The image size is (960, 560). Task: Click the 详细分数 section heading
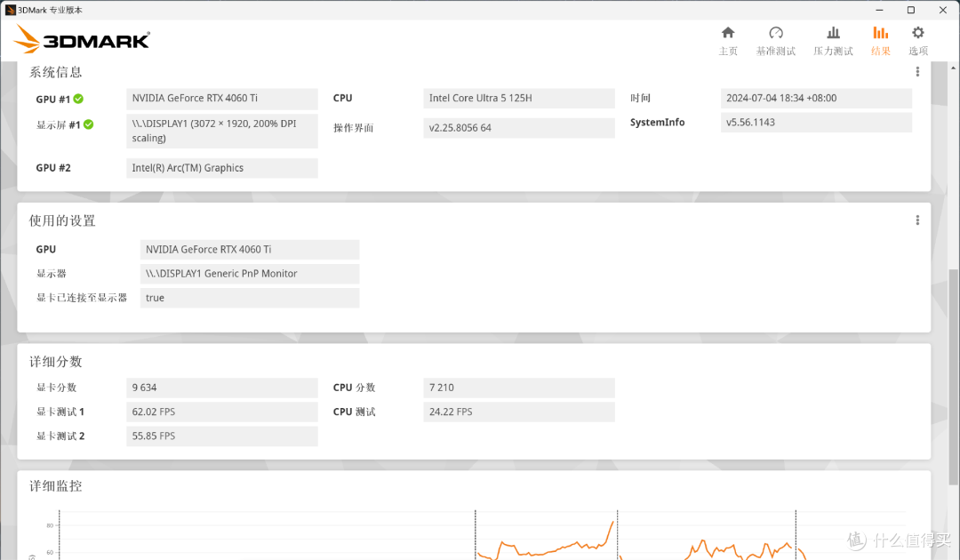pos(56,362)
